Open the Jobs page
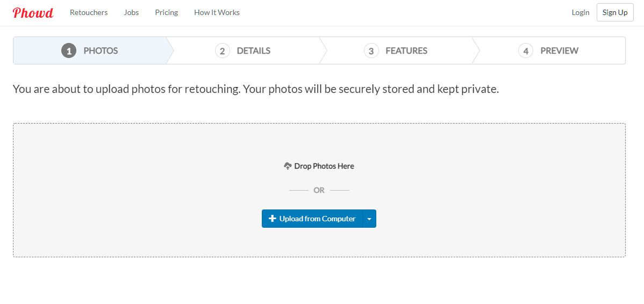This screenshot has height=304, width=644. point(131,12)
